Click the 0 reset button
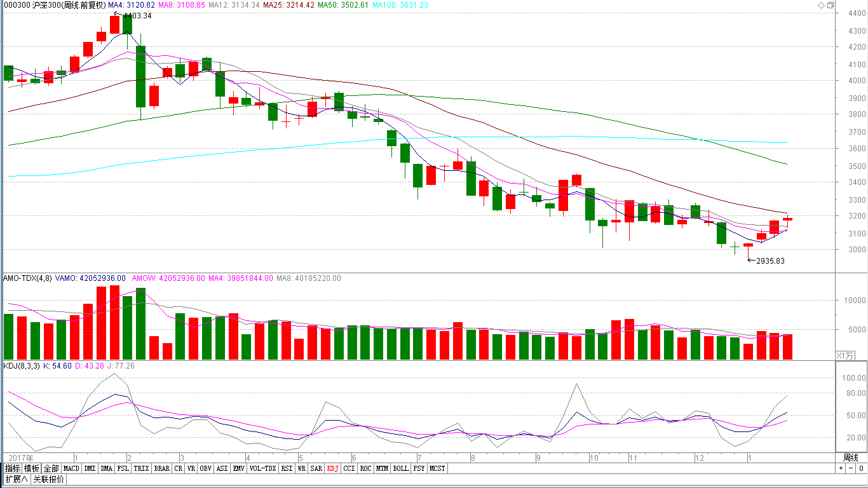This screenshot has height=488, width=868. tap(861, 468)
